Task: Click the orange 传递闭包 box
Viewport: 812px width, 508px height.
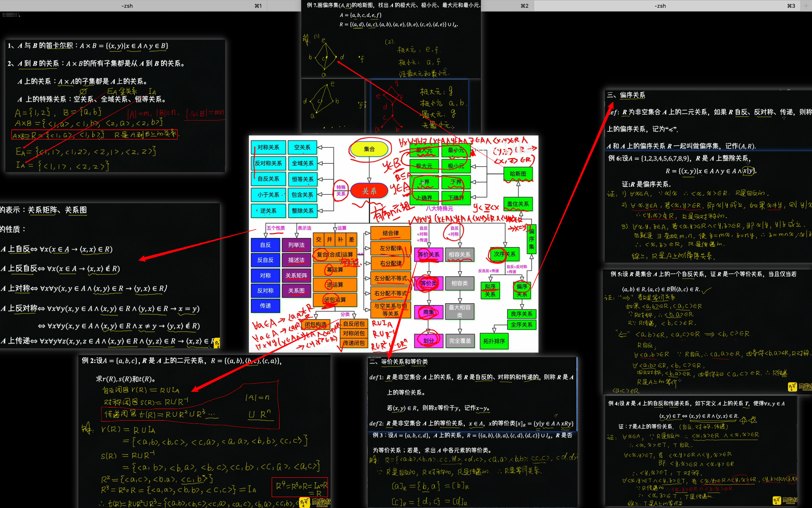Action: click(x=354, y=343)
